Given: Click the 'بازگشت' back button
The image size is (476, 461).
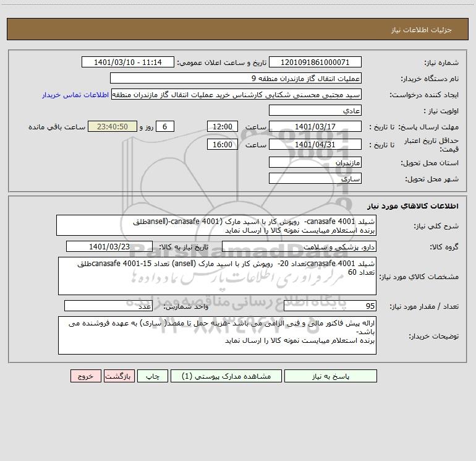Looking at the screenshot, I should click(119, 376).
